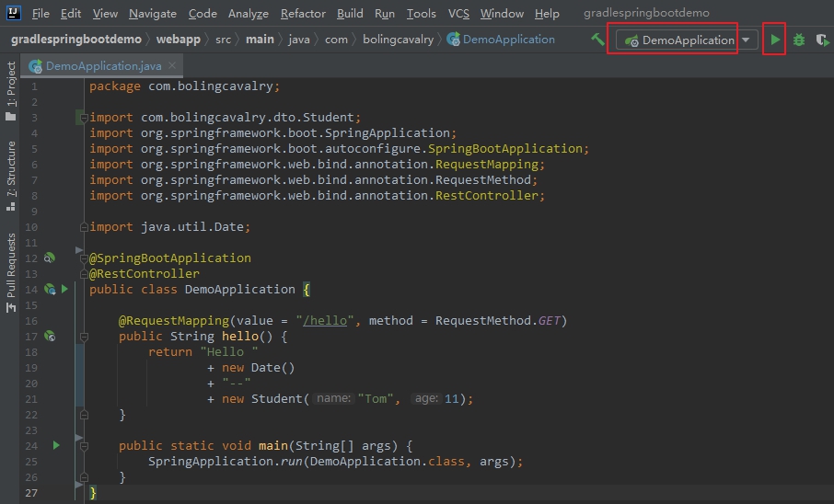Click webapp breadcrumb

[179, 40]
